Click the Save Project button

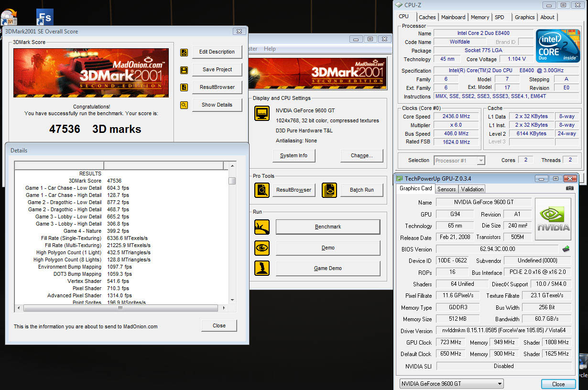point(217,70)
